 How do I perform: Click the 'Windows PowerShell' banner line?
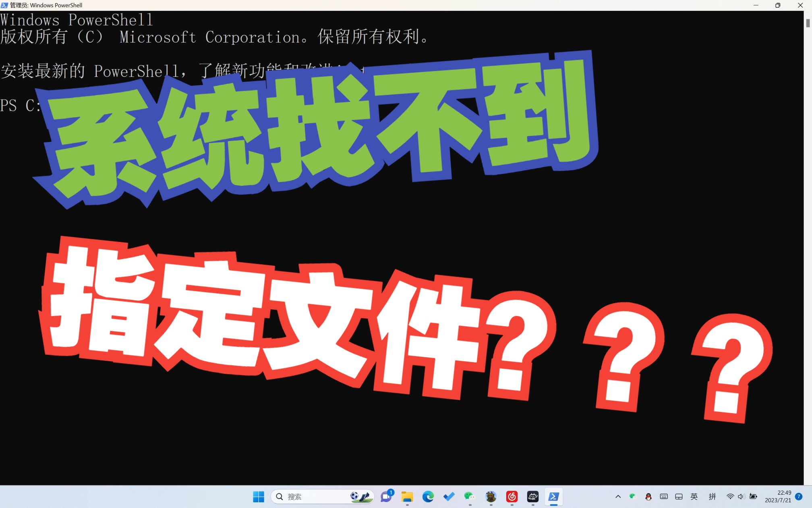(x=77, y=20)
